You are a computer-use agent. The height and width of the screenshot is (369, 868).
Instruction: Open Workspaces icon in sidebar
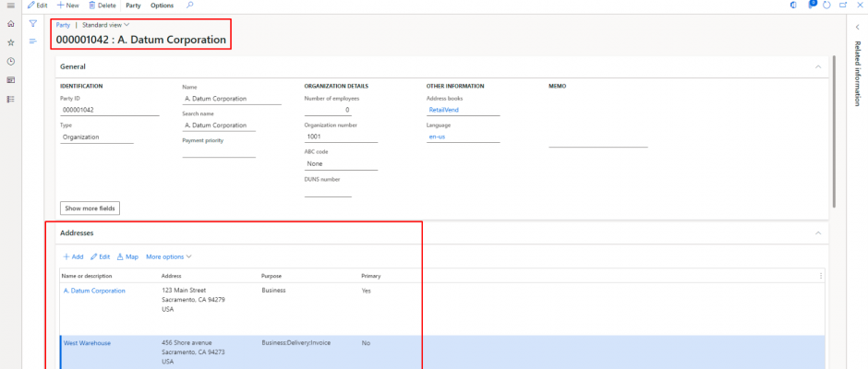pyautogui.click(x=10, y=80)
